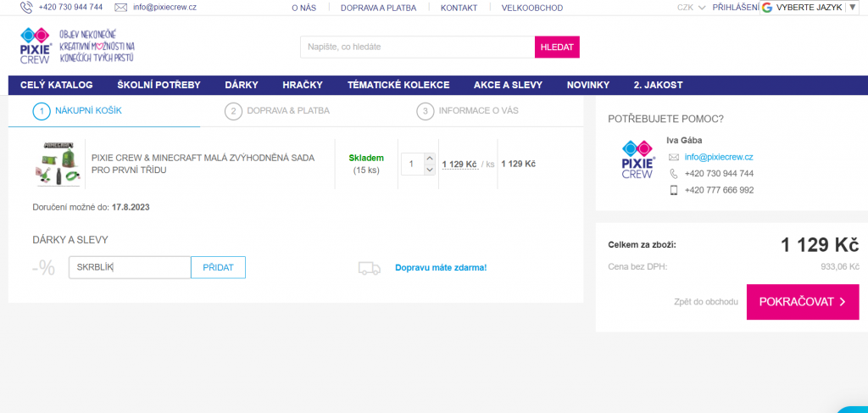
Task: Click +420 777 666 992 phone number
Action: pos(719,191)
